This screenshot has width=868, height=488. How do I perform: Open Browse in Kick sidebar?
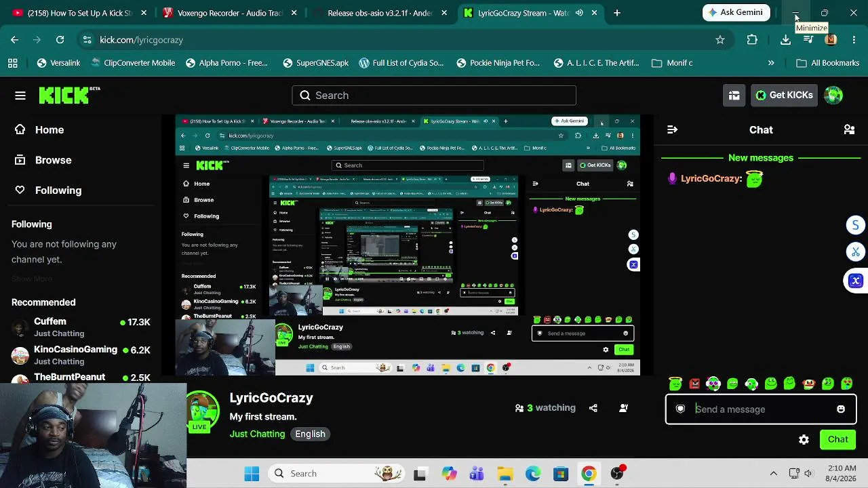pos(43,160)
